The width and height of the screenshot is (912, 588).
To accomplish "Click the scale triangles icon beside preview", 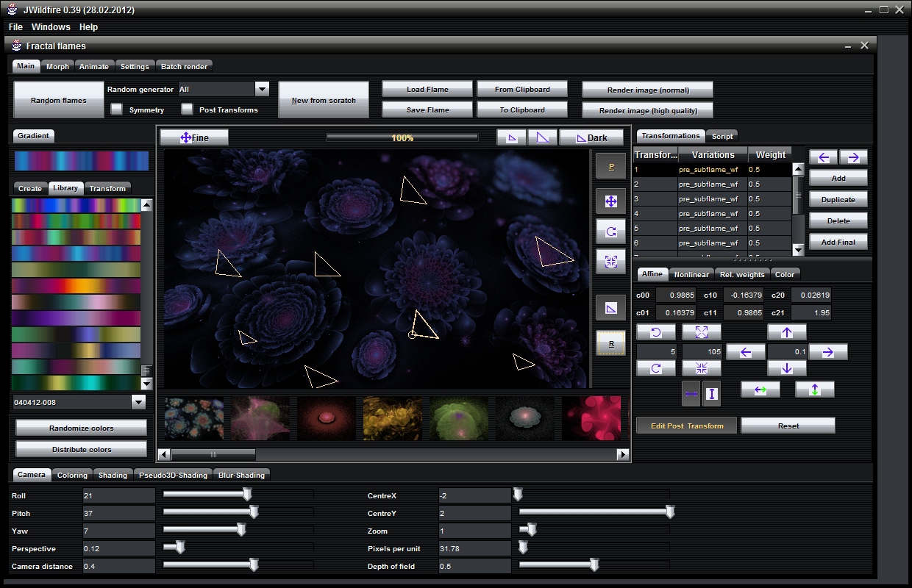I will pos(610,261).
